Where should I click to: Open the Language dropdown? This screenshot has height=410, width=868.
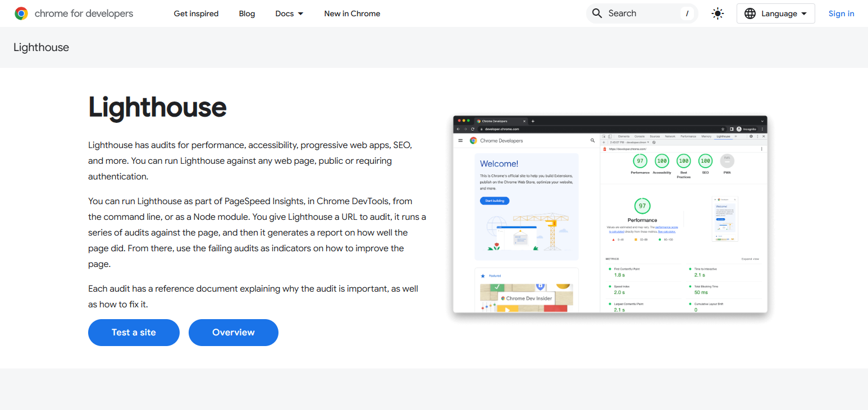(775, 13)
